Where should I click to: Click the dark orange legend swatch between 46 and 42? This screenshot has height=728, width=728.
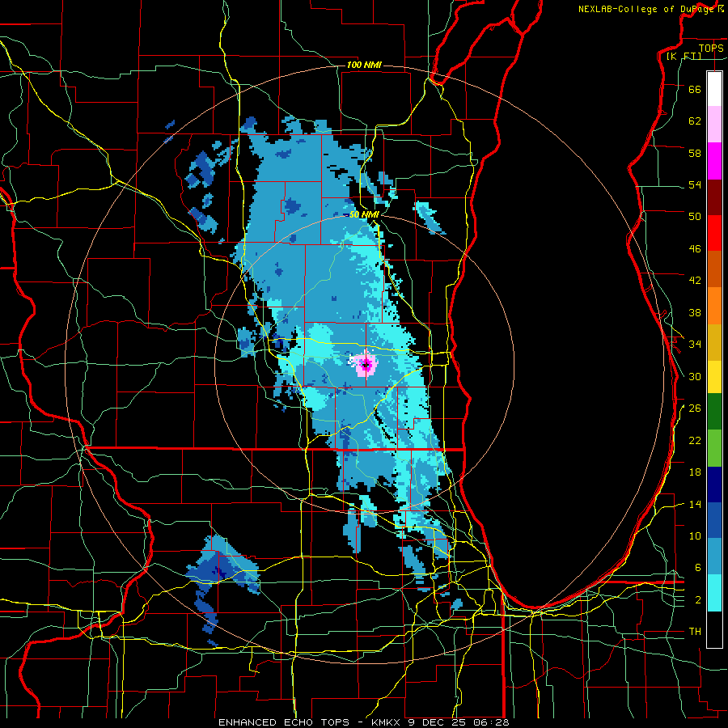click(714, 269)
